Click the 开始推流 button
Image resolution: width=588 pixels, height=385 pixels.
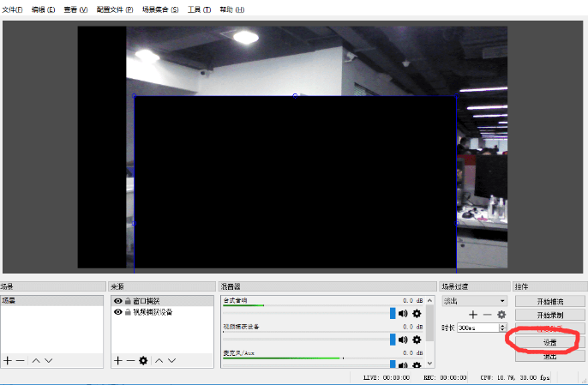click(x=549, y=301)
